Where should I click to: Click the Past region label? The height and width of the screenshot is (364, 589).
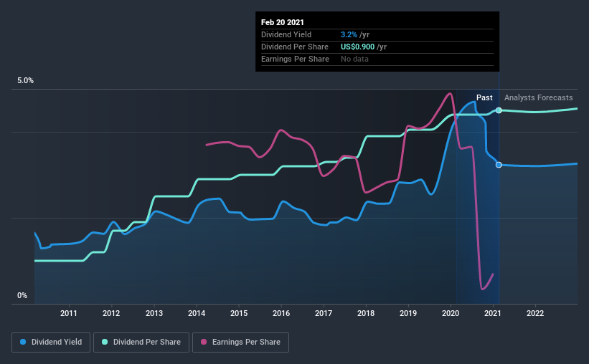484,97
